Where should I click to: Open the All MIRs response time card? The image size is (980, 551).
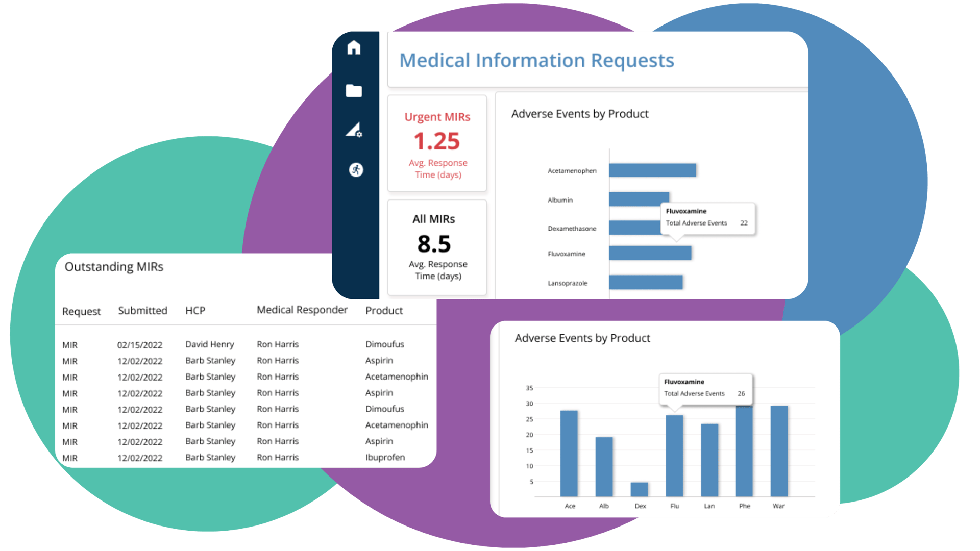tap(437, 247)
